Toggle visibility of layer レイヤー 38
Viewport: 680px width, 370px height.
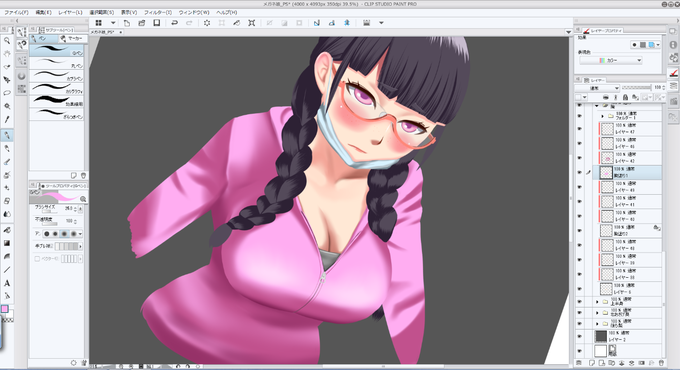point(579,274)
